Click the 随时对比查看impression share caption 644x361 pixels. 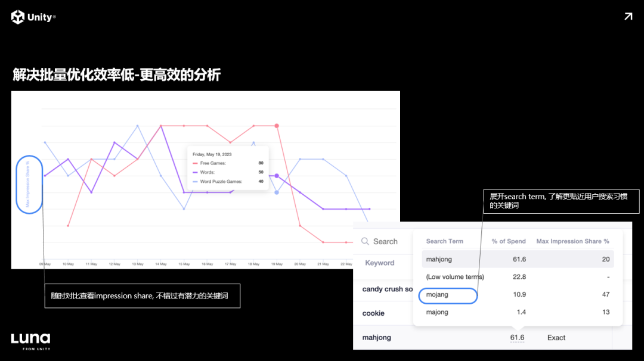[x=142, y=296]
